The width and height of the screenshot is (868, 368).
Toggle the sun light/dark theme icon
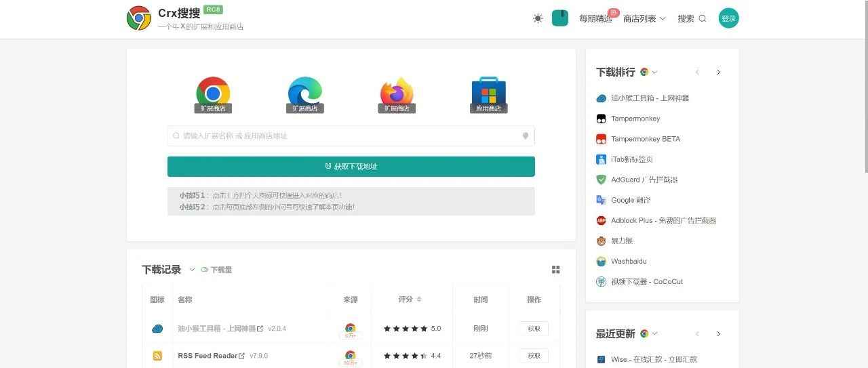(538, 18)
